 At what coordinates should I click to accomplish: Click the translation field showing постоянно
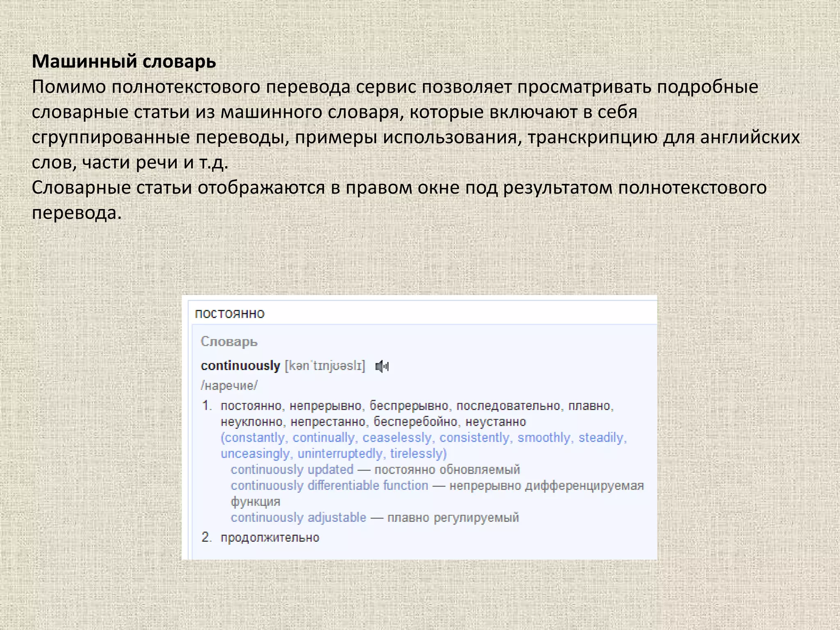pos(422,314)
